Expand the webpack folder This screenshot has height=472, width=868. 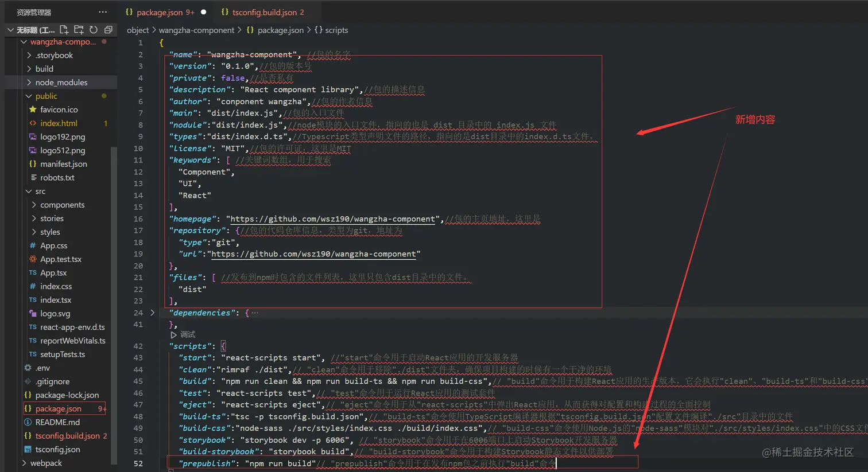click(x=24, y=463)
